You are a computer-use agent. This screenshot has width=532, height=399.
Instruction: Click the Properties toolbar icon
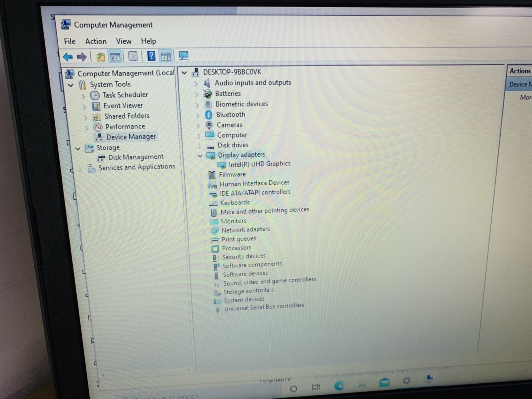click(133, 57)
